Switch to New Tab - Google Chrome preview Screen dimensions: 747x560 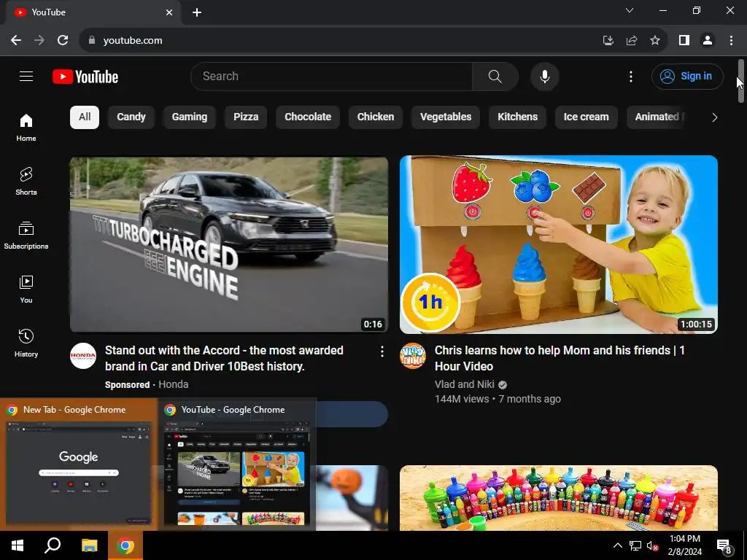(79, 464)
